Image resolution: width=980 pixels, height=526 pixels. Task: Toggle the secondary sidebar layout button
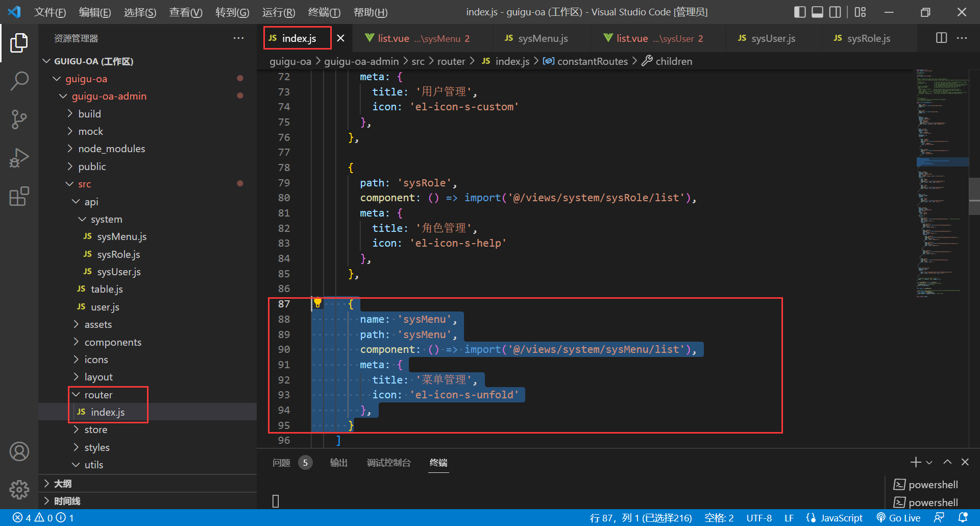pos(835,12)
